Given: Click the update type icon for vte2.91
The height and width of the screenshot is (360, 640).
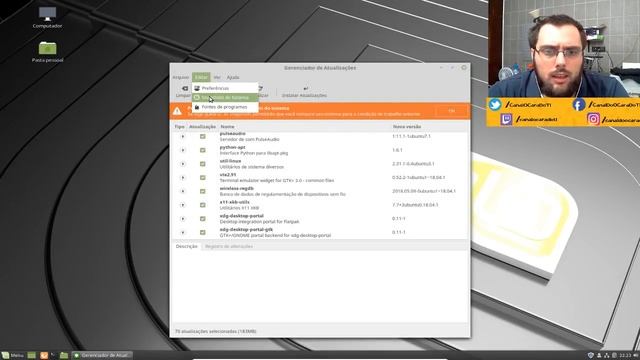Looking at the screenshot, I should coord(182,178).
